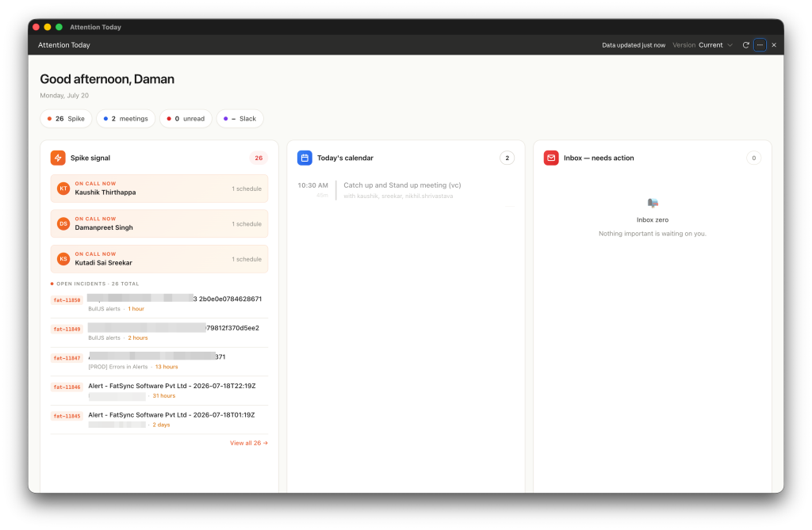Image resolution: width=812 pixels, height=530 pixels.
Task: Select the Slack summary pill
Action: pyautogui.click(x=239, y=119)
